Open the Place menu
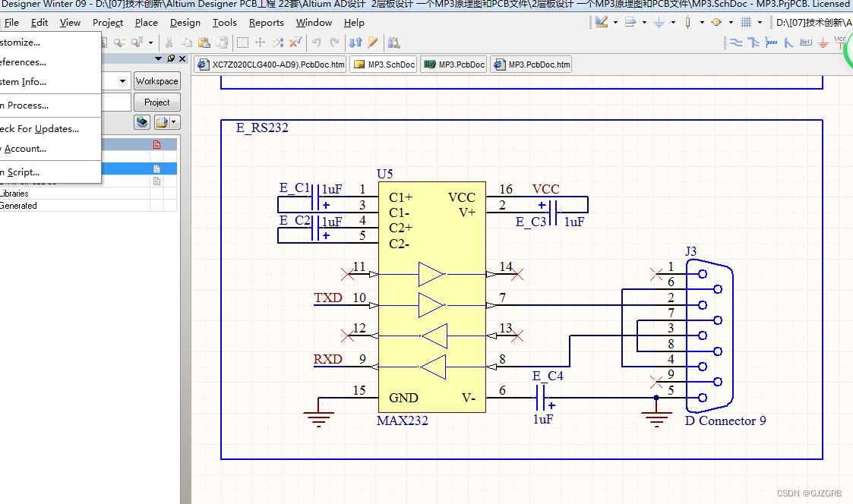The image size is (853, 504). tap(146, 23)
